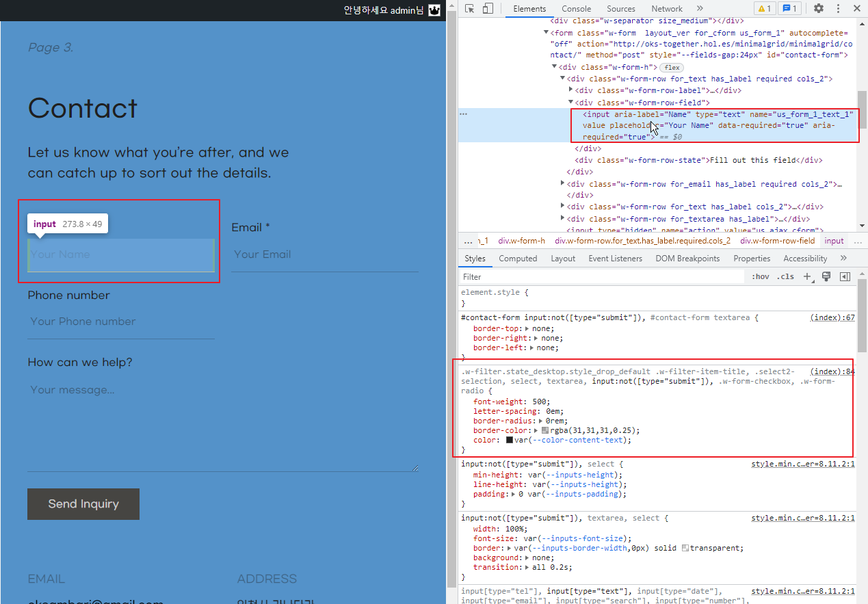Click the Your Email input field
868x604 pixels.
325,254
